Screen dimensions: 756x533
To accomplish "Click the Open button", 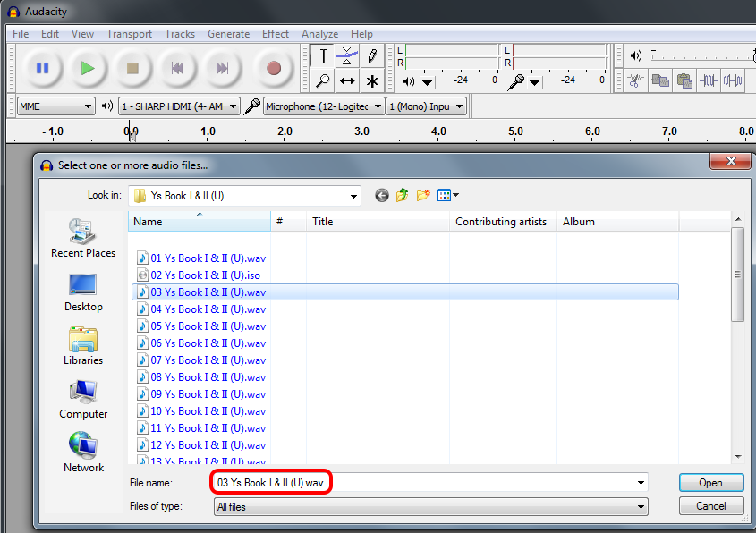I will click(711, 482).
